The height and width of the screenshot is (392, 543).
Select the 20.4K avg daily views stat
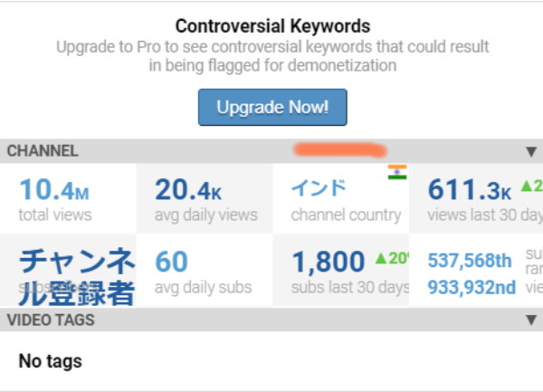click(188, 190)
